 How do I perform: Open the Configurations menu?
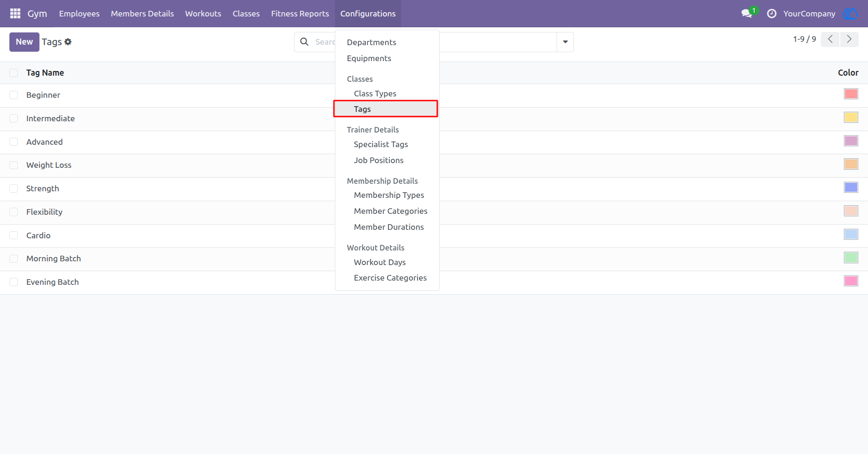pos(368,14)
